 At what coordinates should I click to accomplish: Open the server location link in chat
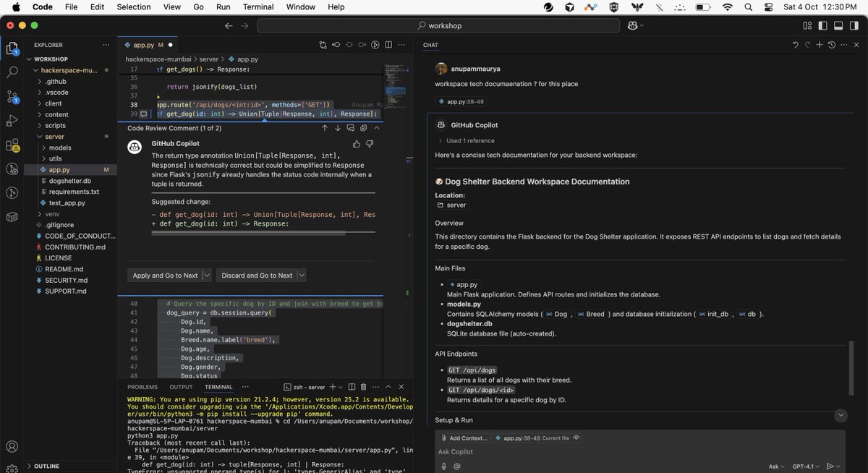[x=451, y=205]
